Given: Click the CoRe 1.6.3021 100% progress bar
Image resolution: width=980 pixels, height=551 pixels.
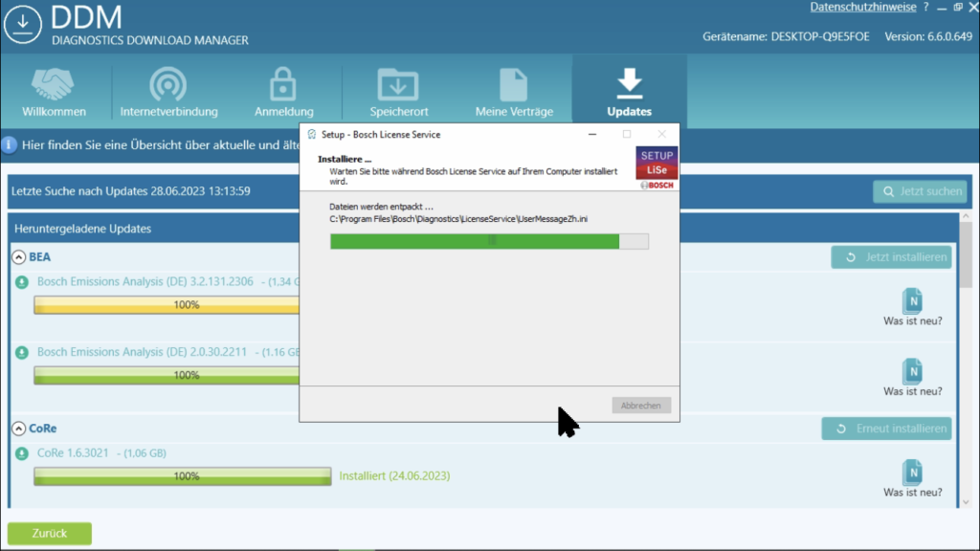Looking at the screenshot, I should pyautogui.click(x=183, y=476).
